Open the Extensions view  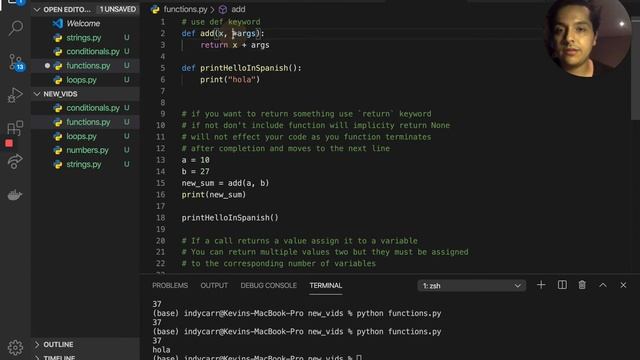click(x=16, y=128)
